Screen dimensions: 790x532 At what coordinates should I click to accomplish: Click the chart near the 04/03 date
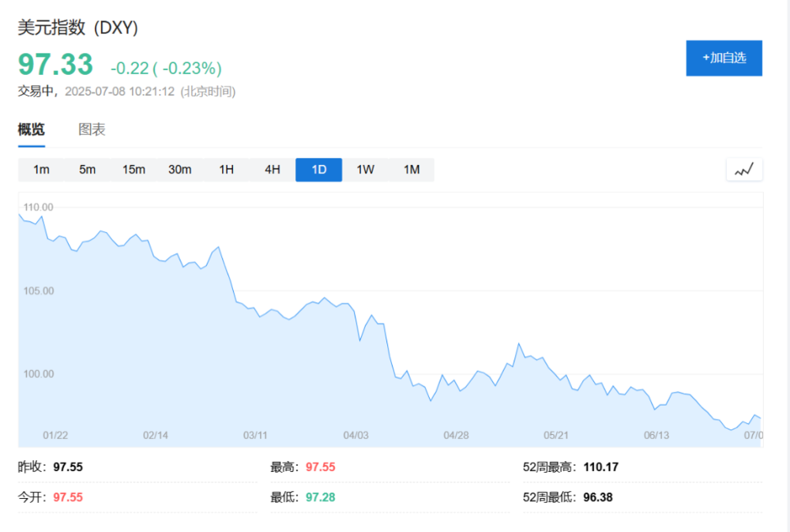click(x=356, y=435)
